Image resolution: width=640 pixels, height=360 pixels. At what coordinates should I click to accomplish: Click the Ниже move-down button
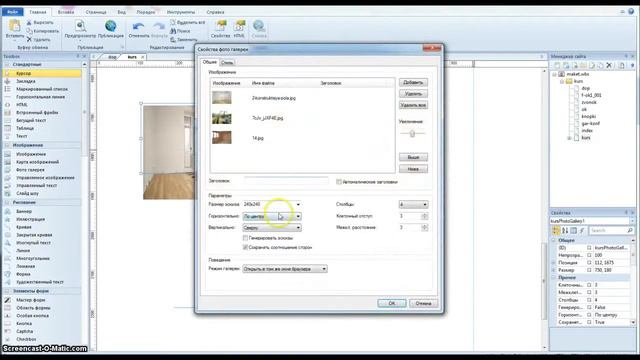[413, 169]
